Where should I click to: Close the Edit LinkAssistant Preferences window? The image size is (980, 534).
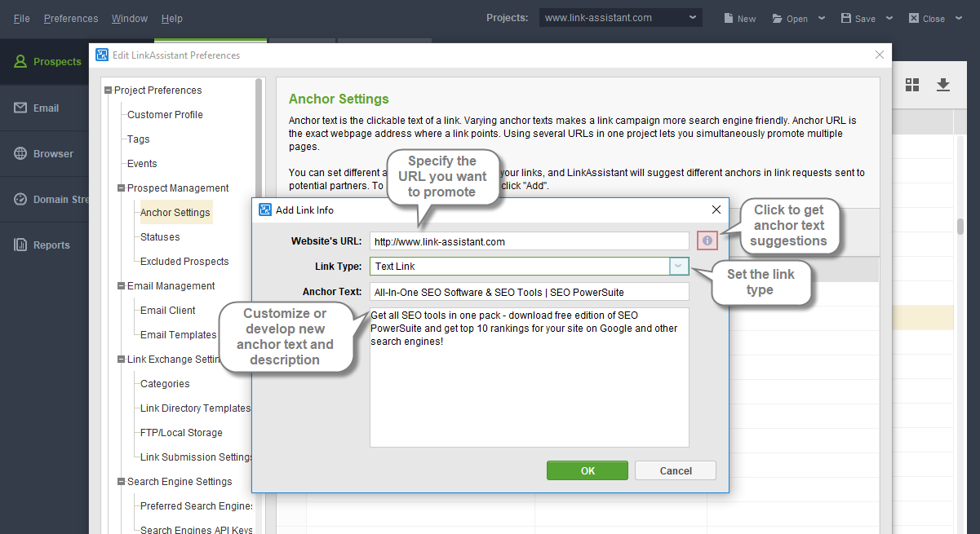point(880,55)
